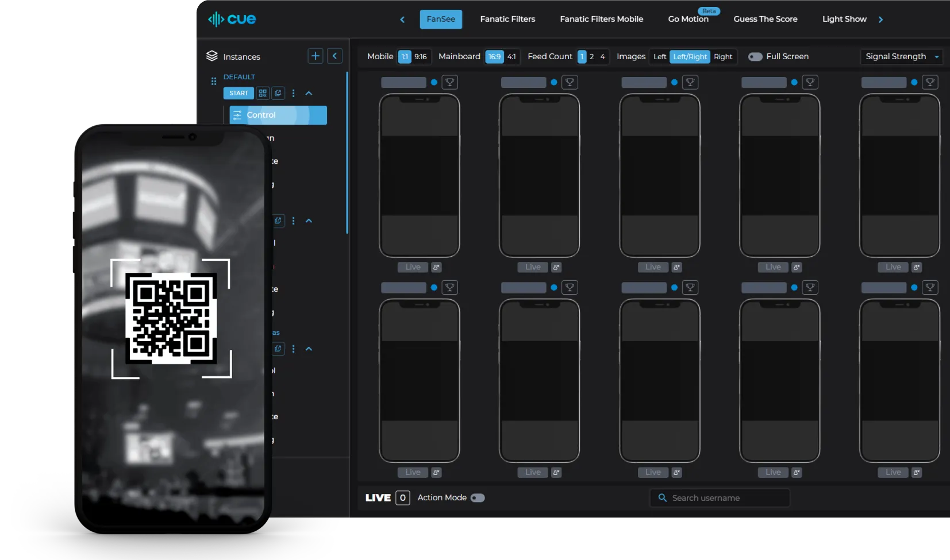Click the open-link icon in the third instance row
Image resolution: width=950 pixels, height=560 pixels.
tap(278, 349)
